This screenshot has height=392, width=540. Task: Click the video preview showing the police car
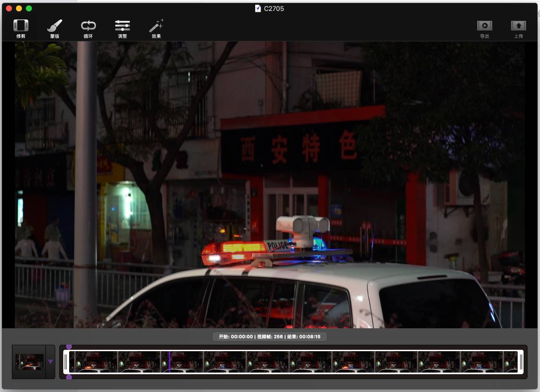click(x=270, y=186)
